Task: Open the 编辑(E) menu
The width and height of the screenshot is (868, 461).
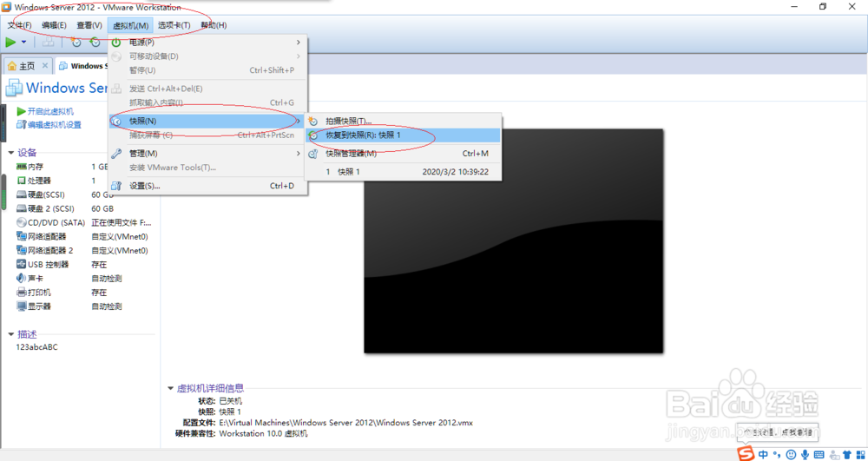Action: [54, 25]
